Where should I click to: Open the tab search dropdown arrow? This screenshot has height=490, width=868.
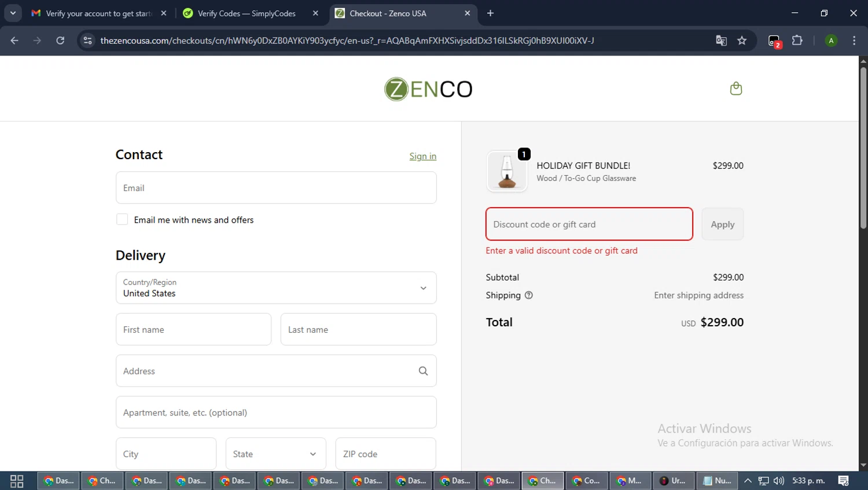coord(13,13)
